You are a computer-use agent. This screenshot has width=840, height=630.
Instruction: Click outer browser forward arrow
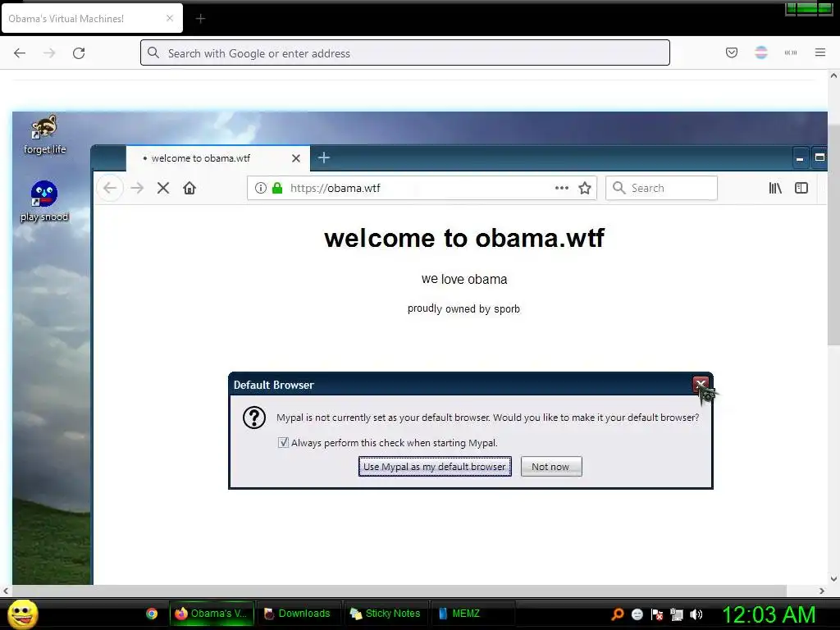(x=49, y=52)
